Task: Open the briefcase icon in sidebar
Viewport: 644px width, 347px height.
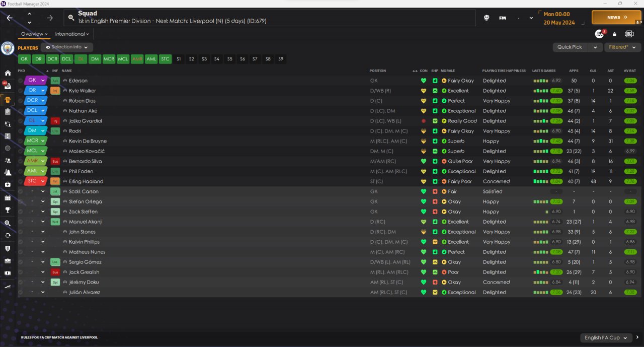Action: [8, 261]
